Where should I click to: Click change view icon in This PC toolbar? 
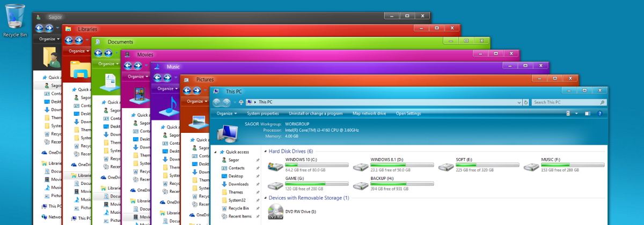568,114
